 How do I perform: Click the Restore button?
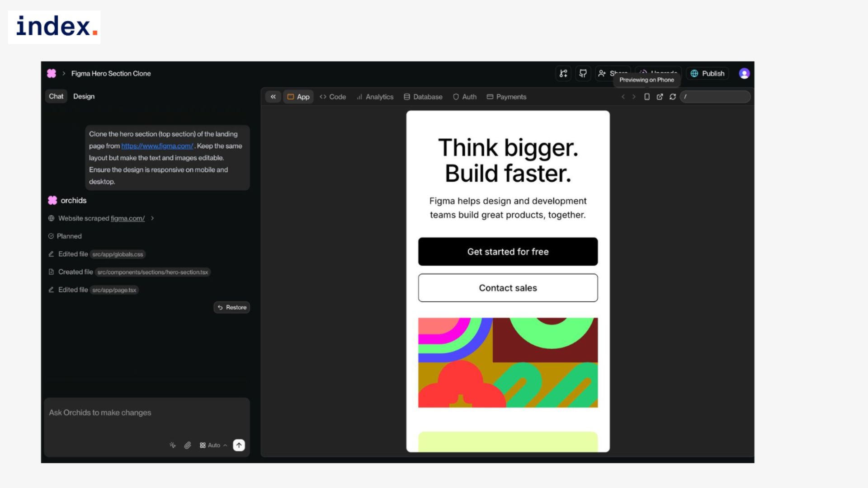click(232, 307)
